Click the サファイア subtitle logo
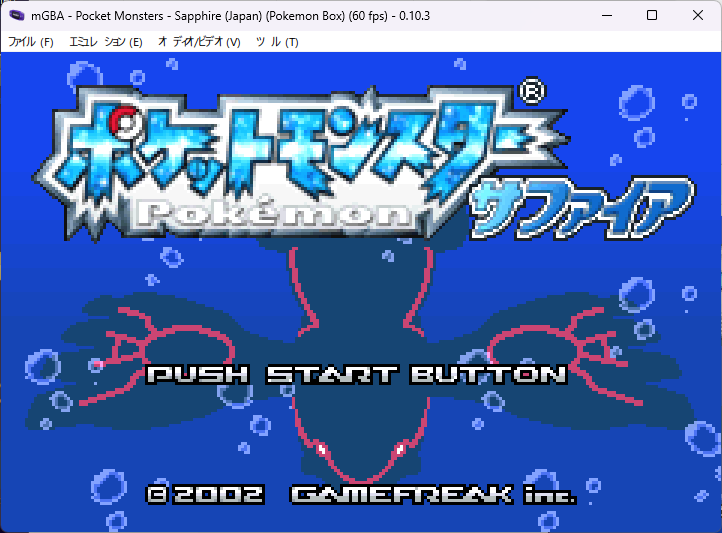 click(x=581, y=208)
